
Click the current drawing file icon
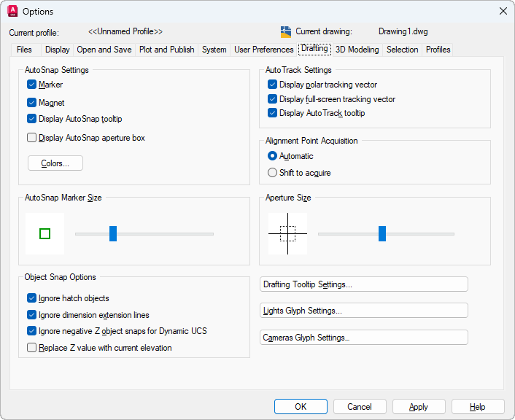286,32
